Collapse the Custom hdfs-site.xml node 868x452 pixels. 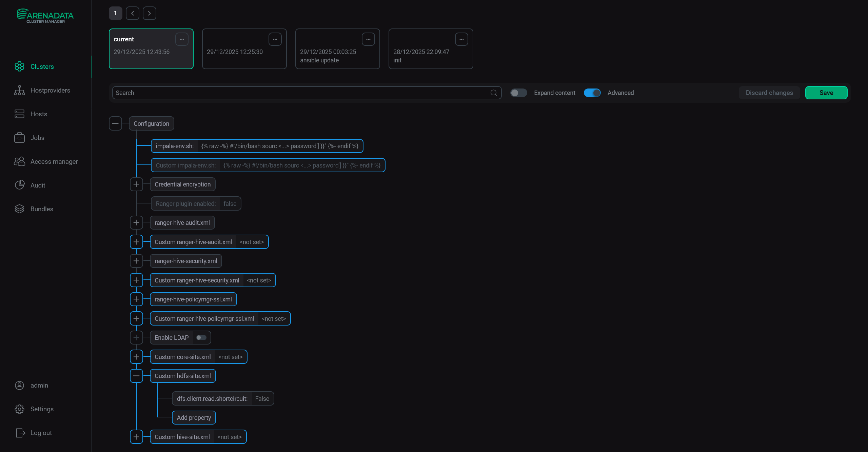[136, 376]
